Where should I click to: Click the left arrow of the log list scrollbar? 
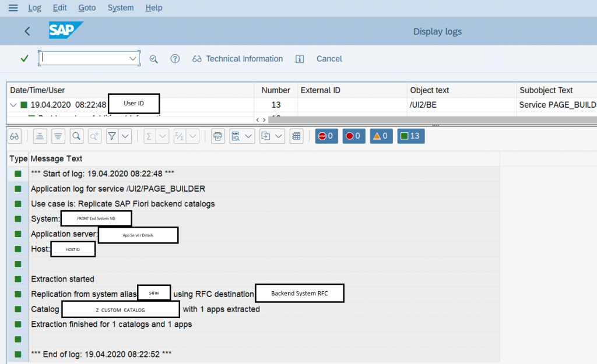click(258, 120)
